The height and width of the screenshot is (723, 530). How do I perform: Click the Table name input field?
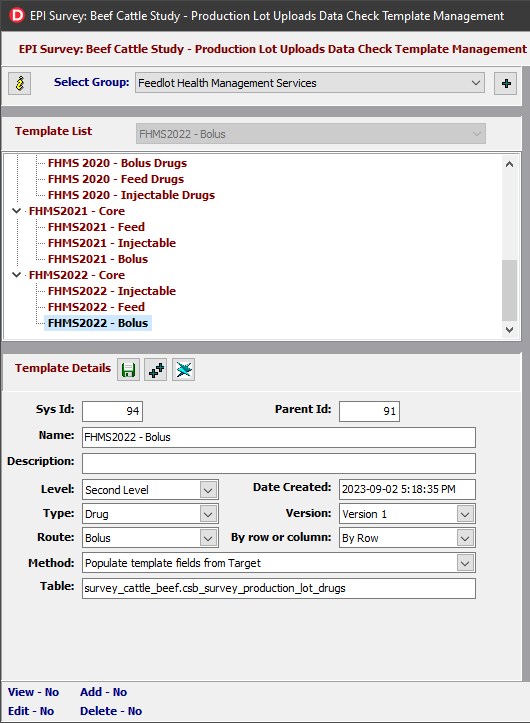(279, 588)
